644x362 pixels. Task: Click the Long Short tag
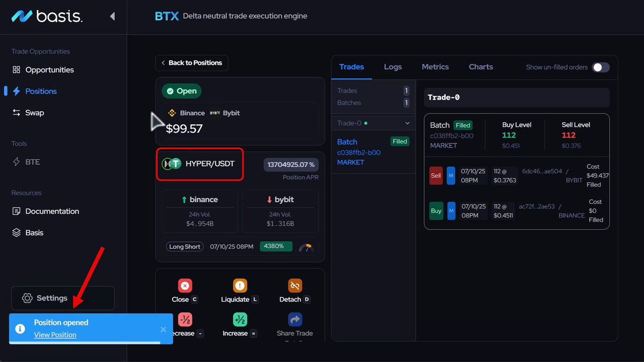[x=185, y=247]
